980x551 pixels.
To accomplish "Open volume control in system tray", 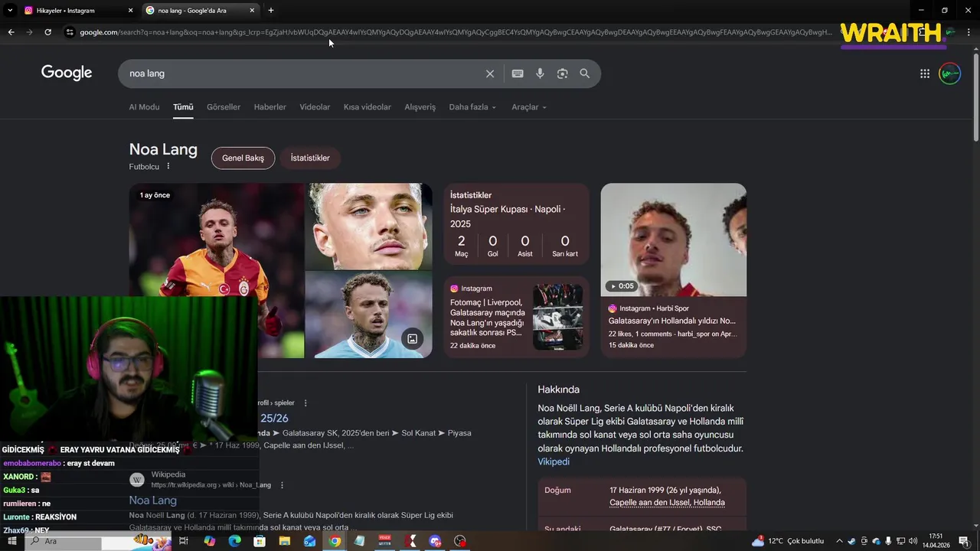I will pos(913,541).
